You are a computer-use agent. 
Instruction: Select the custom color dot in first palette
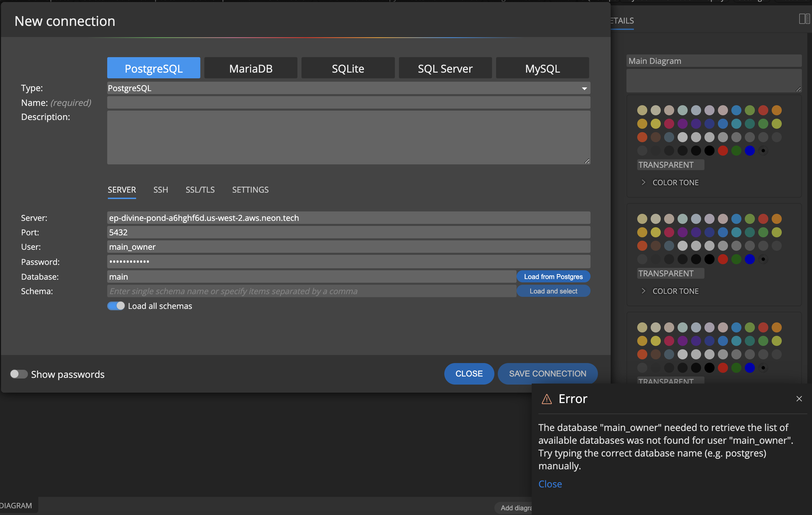[x=763, y=150]
